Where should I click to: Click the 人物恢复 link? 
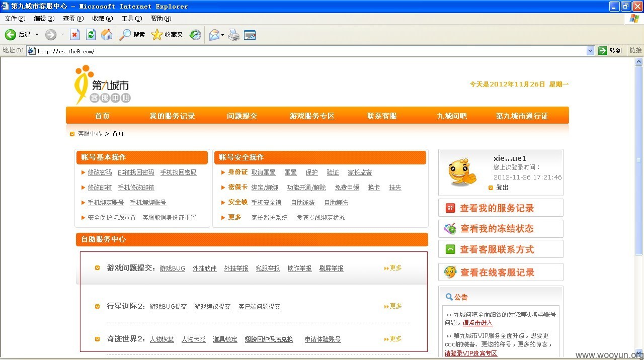(x=162, y=339)
